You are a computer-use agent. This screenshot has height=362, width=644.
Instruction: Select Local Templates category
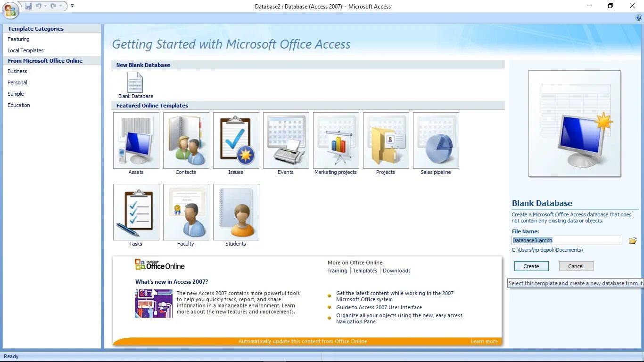pos(25,50)
